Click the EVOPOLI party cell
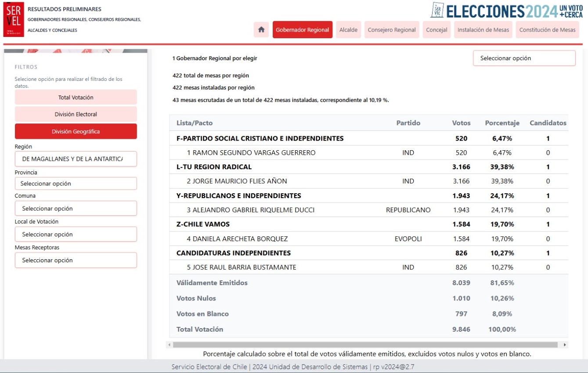 pyautogui.click(x=408, y=239)
